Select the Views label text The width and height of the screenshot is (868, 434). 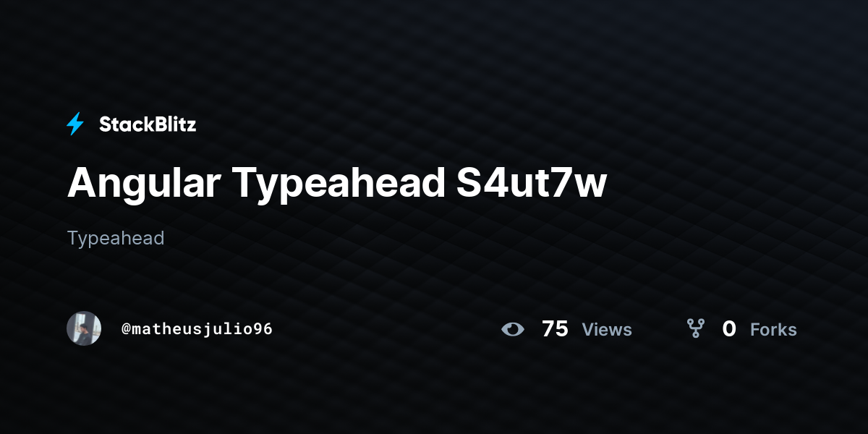607,330
